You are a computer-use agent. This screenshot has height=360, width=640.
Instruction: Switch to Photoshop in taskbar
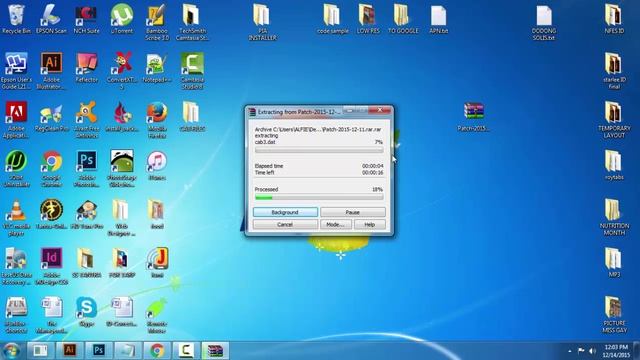99,350
